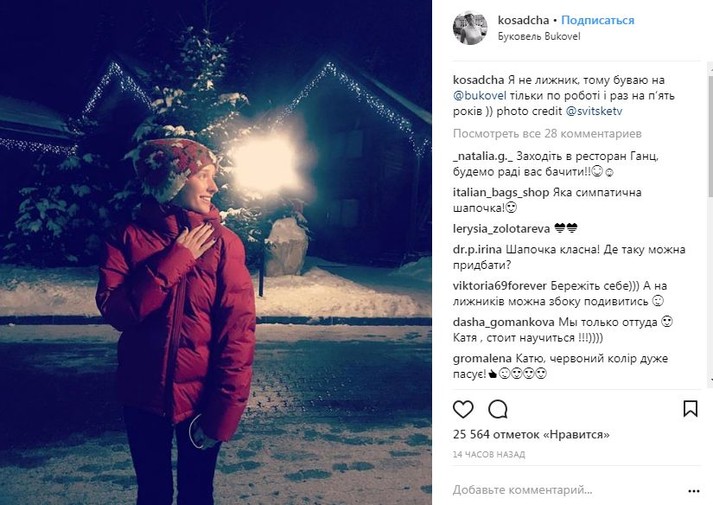The width and height of the screenshot is (713, 505).
Task: Click the Подписаться follow link
Action: pyautogui.click(x=598, y=20)
